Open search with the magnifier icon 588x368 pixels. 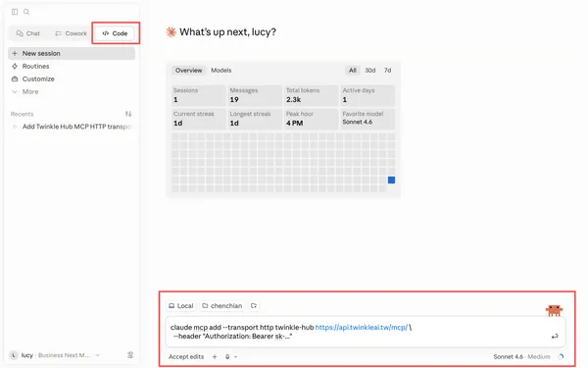(26, 12)
